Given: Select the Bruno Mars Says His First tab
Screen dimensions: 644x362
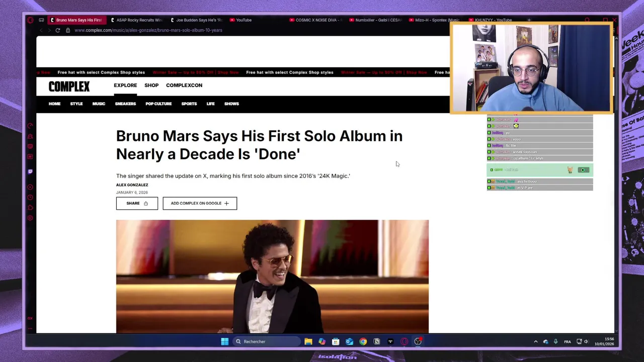Looking at the screenshot, I should (x=76, y=20).
